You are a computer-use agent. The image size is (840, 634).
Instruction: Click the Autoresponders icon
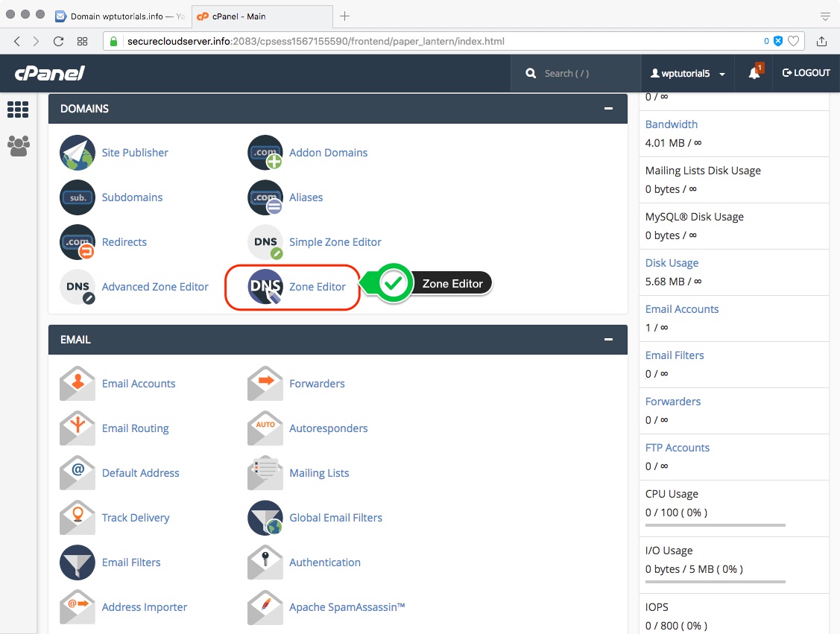point(265,428)
